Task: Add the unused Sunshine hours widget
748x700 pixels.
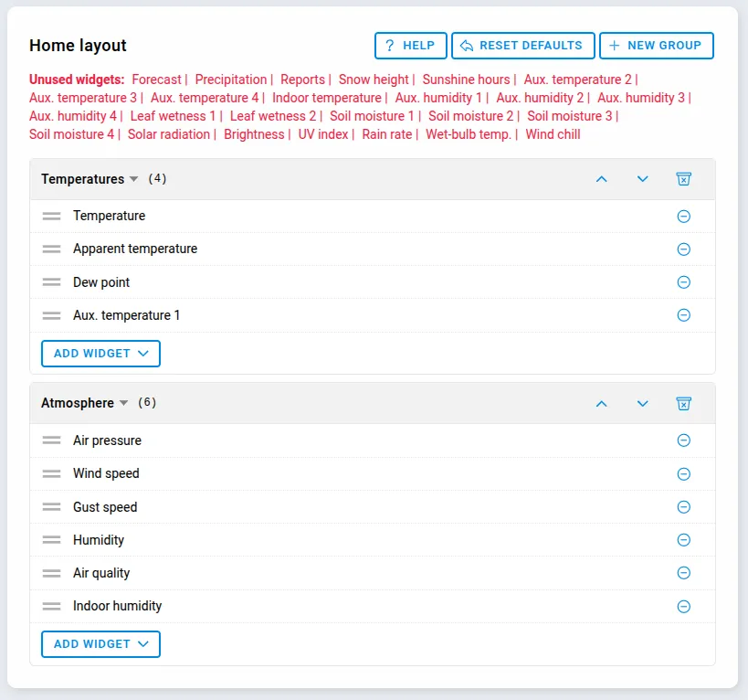Action: tap(466, 80)
